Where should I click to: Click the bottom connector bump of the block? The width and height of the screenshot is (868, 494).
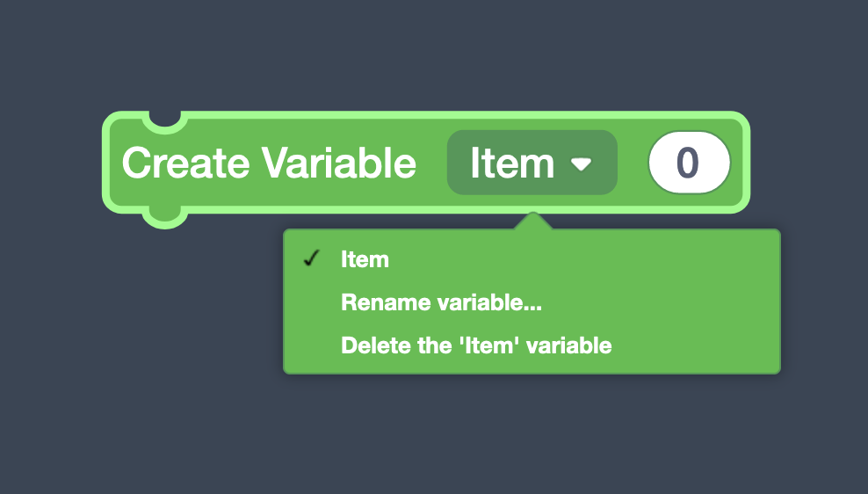pos(164,216)
